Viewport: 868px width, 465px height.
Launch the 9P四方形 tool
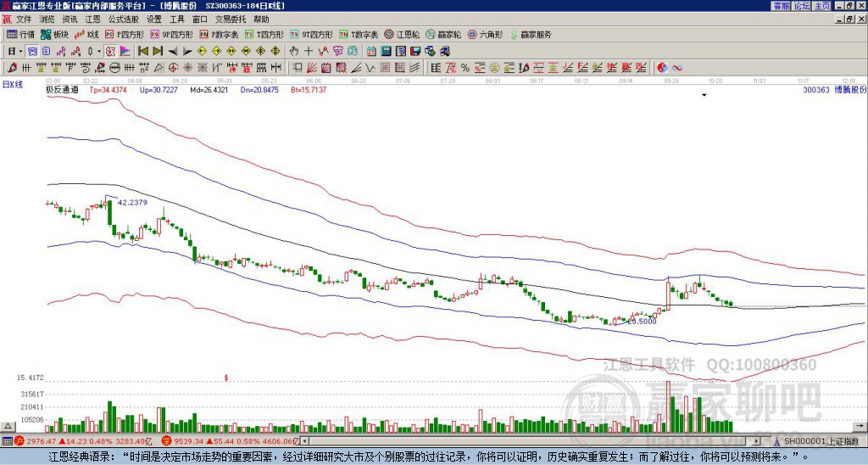[x=171, y=34]
